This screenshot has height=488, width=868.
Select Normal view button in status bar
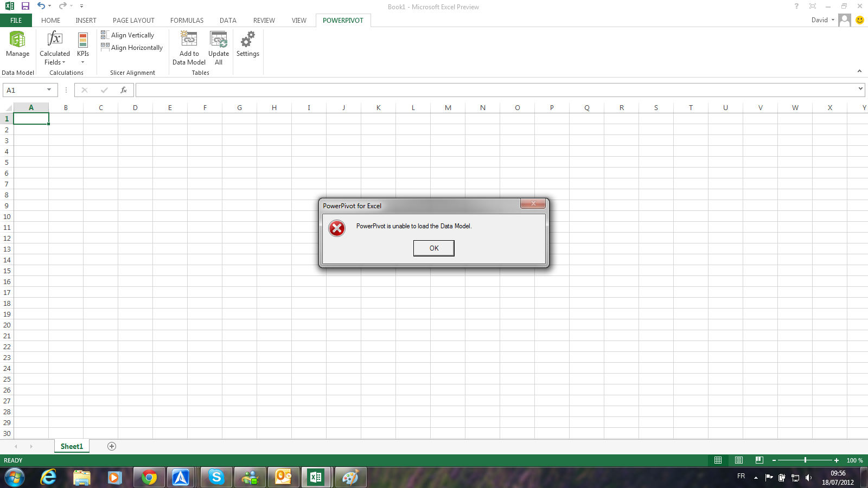718,460
